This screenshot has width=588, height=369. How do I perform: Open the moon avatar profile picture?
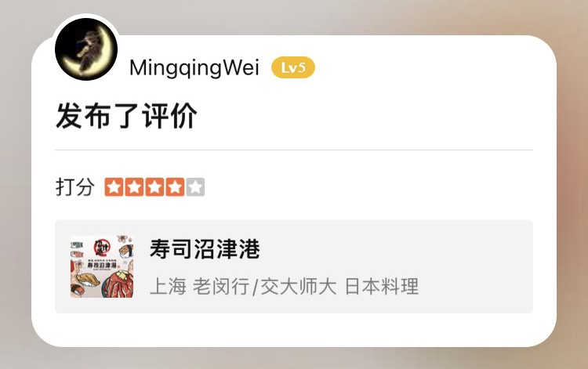pos(86,49)
